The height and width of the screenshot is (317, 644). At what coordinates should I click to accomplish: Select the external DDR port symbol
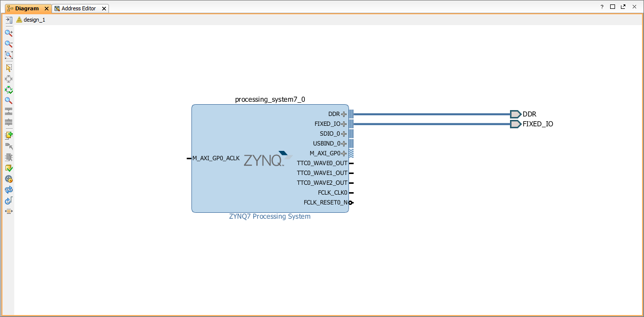click(x=515, y=114)
